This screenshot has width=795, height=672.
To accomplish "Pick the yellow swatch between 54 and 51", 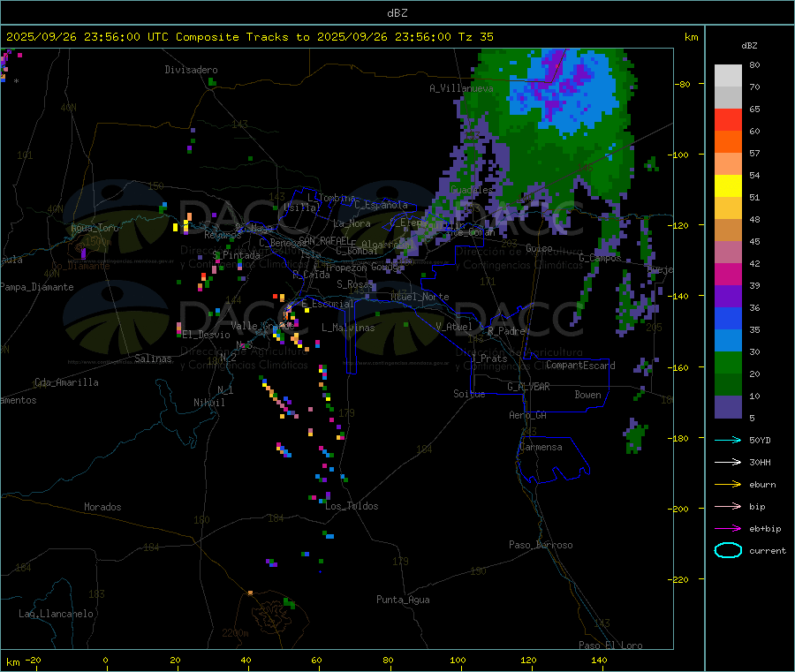I will coord(728,186).
